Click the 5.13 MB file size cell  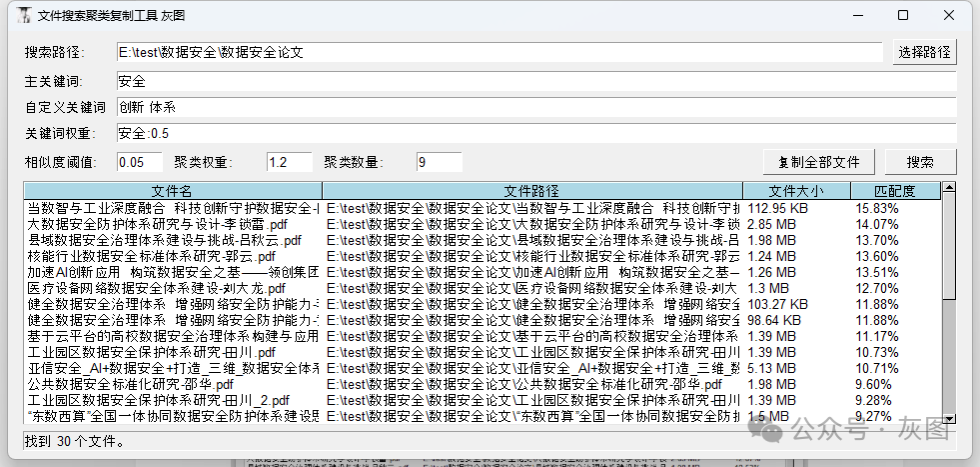click(x=772, y=369)
